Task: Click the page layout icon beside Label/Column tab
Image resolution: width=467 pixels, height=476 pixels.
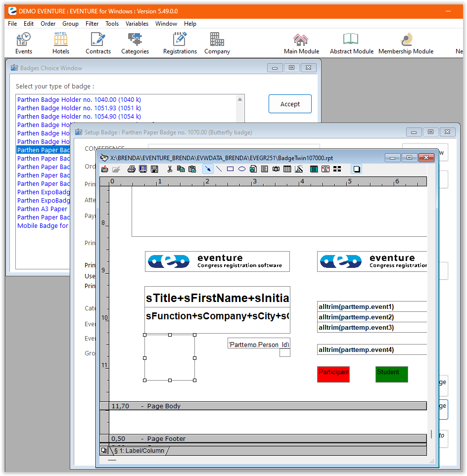Action: click(104, 450)
